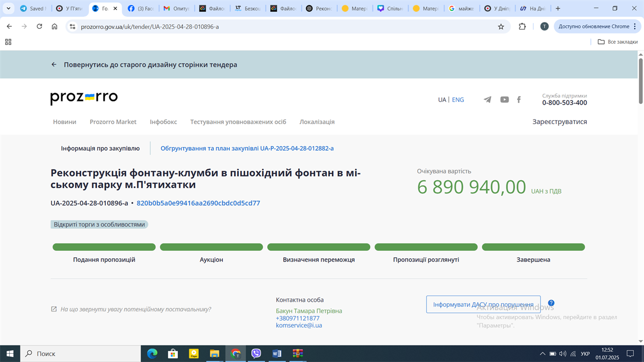Image resolution: width=644 pixels, height=362 pixels.
Task: Open Chrome apps grid in bookmarks bar
Action: [8, 42]
